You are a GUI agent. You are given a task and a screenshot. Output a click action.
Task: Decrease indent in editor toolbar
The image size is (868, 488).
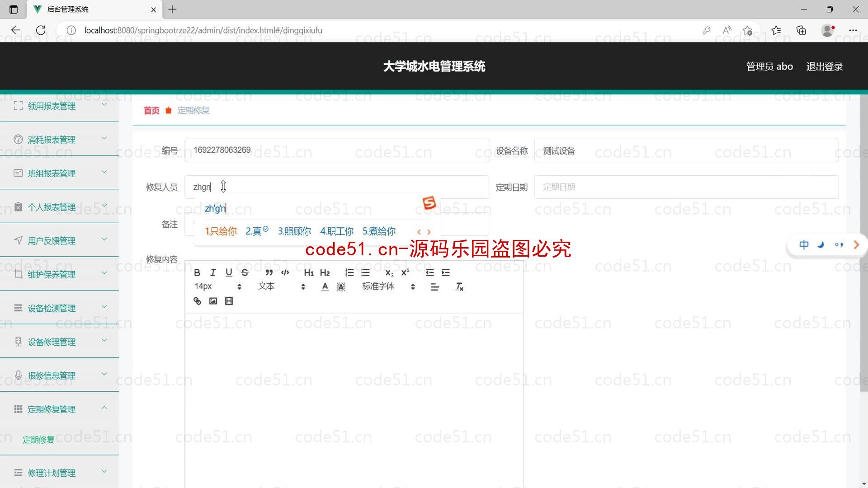tap(429, 272)
